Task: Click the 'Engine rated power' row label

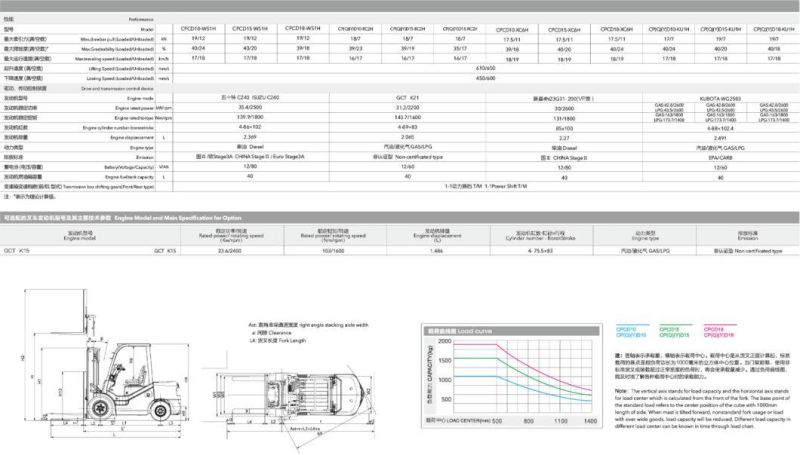Action: (134, 109)
